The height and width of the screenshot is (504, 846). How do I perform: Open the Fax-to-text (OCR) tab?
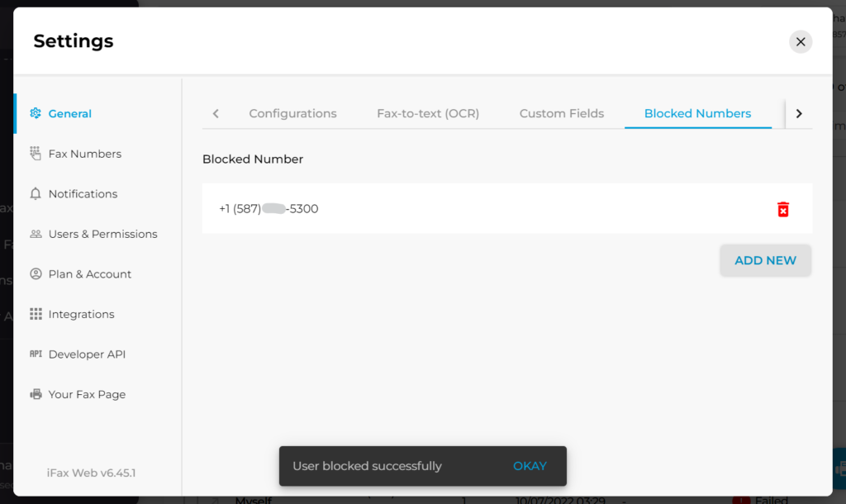pyautogui.click(x=428, y=113)
